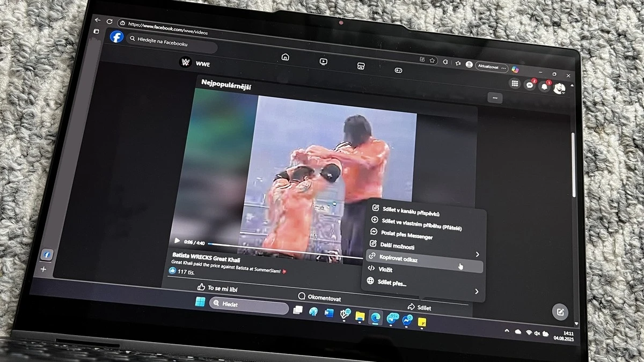Play the Batista WRECKS Great Khali video

click(177, 241)
